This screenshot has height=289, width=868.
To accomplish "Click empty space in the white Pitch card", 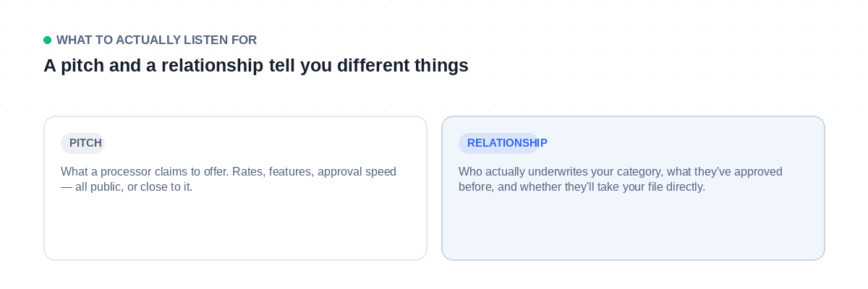I will tap(235, 228).
